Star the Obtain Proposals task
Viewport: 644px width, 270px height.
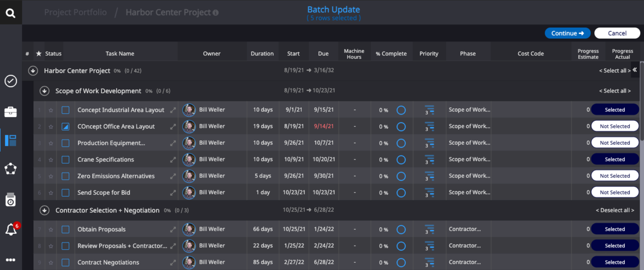[x=51, y=229]
